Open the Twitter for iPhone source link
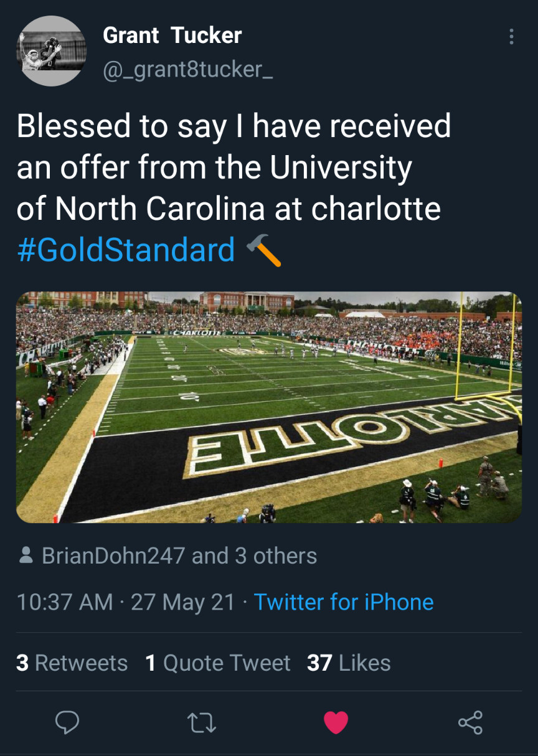 344,602
